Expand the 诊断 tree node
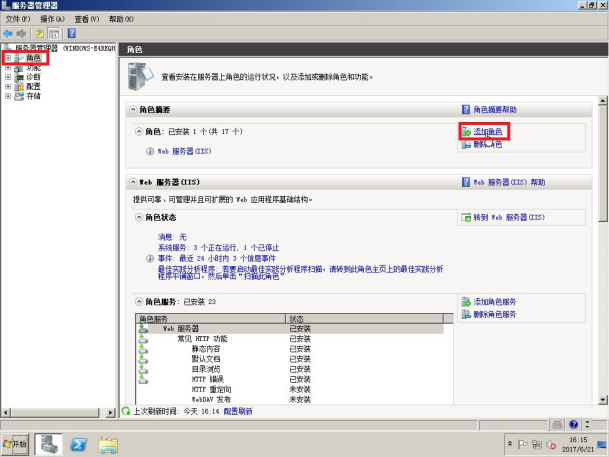 [8, 77]
